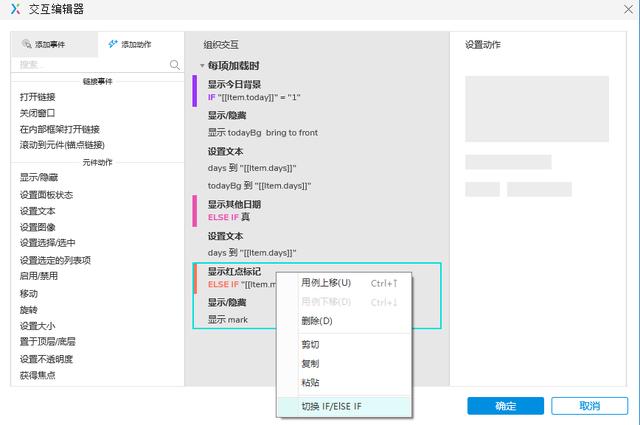Switch to the 添加动作 tab
This screenshot has height=425, width=640.
tap(141, 44)
